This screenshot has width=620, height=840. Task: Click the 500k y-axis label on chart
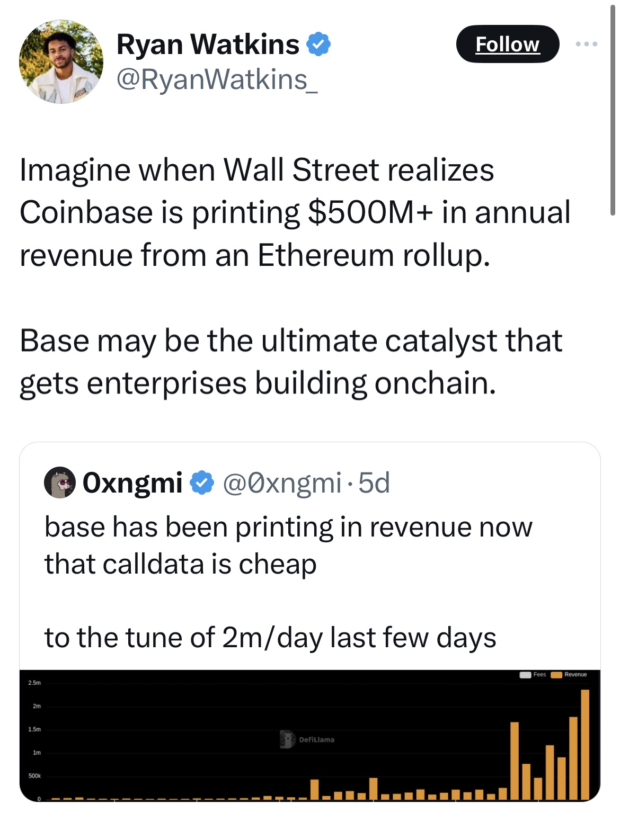pyautogui.click(x=34, y=776)
